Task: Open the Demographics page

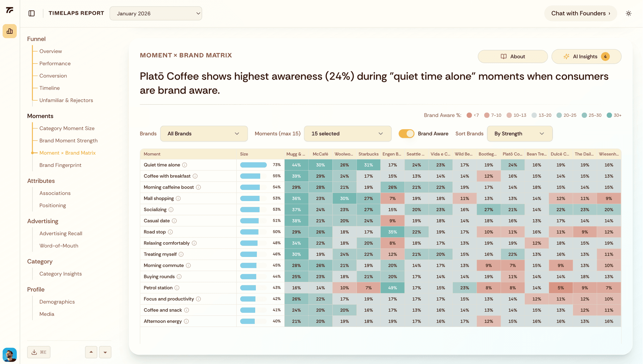Action: (57, 302)
